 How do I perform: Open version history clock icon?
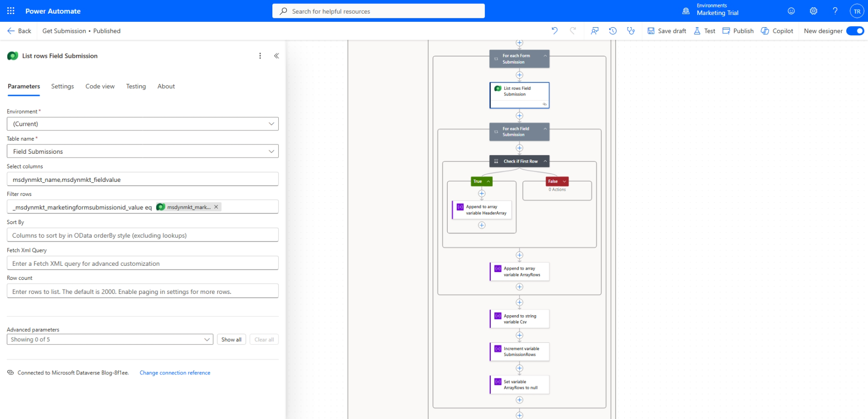(x=613, y=31)
